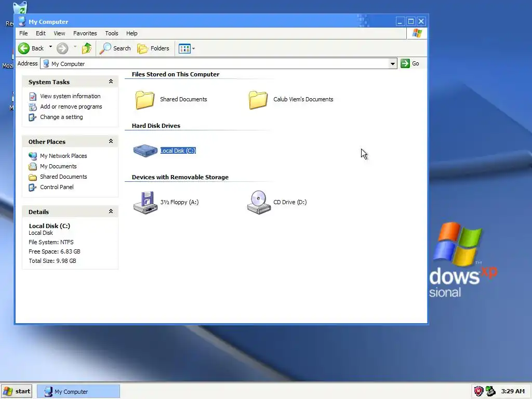Click View system information link
The image size is (532, 399).
(x=70, y=96)
